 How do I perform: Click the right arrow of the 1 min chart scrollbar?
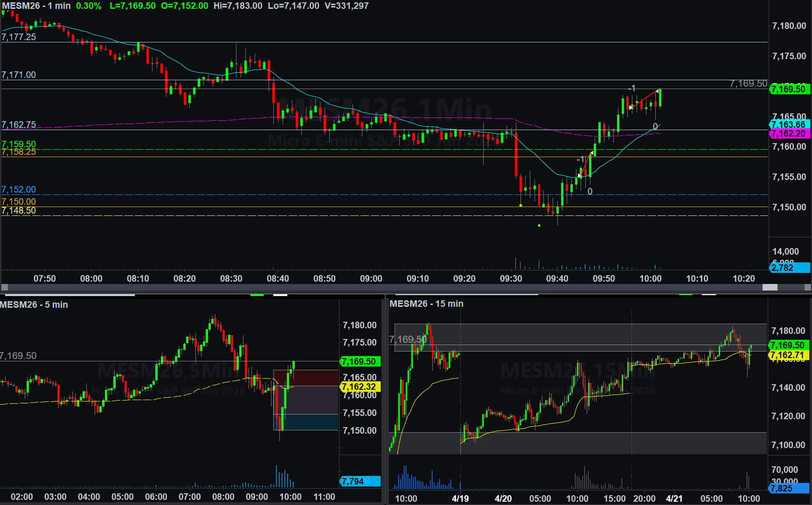pyautogui.click(x=807, y=287)
